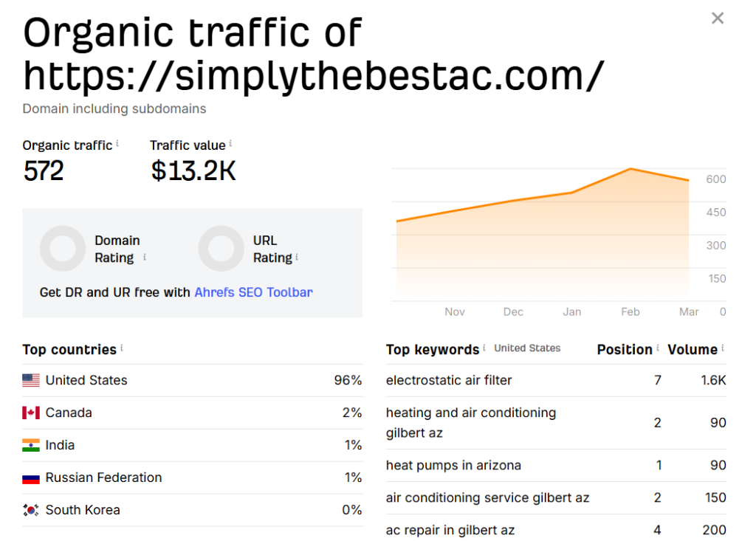
Task: Click info icon next to Top countries
Action: (122, 348)
